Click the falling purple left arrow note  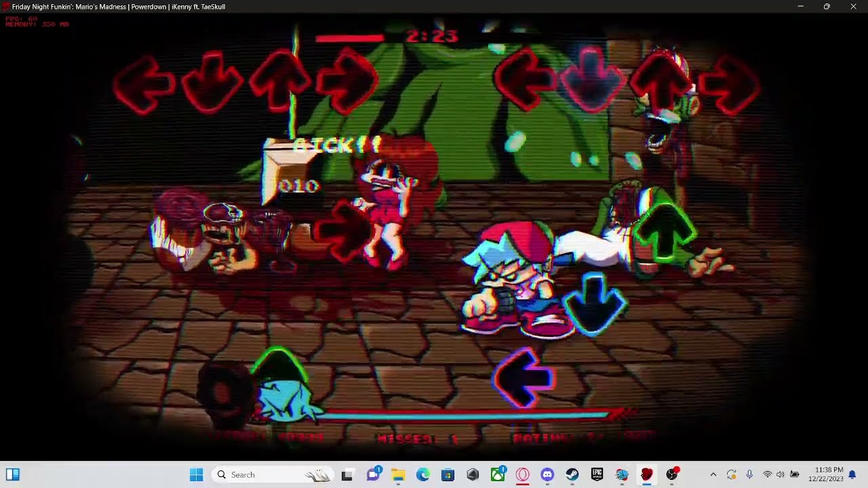coord(524,377)
